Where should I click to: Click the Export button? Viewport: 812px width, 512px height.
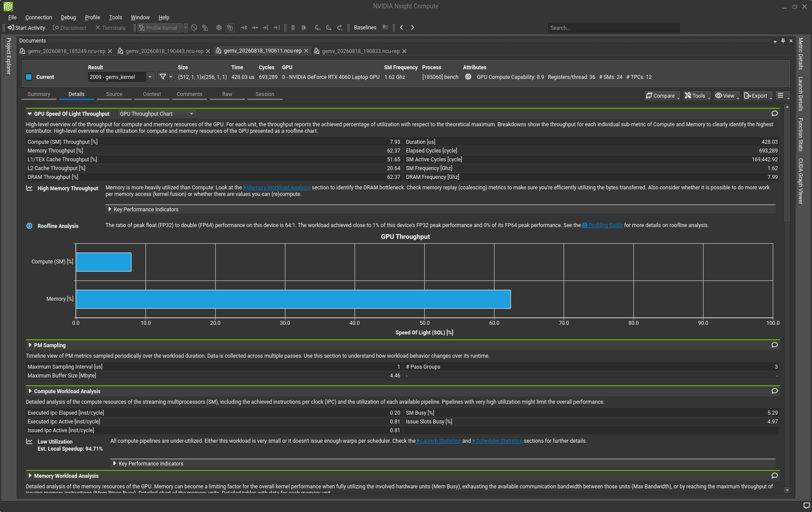[x=758, y=96]
